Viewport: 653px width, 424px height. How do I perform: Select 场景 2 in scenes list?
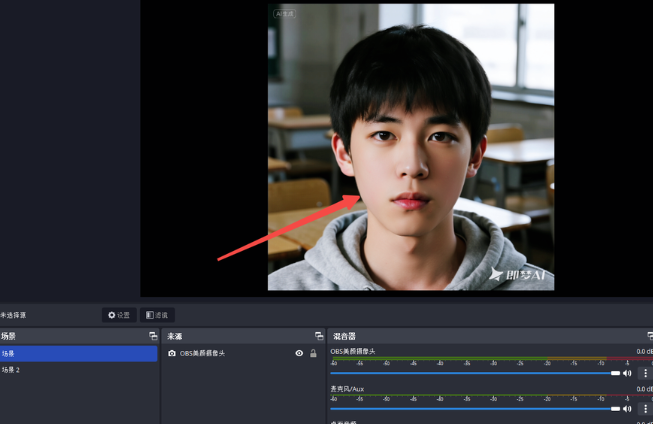tap(79, 370)
